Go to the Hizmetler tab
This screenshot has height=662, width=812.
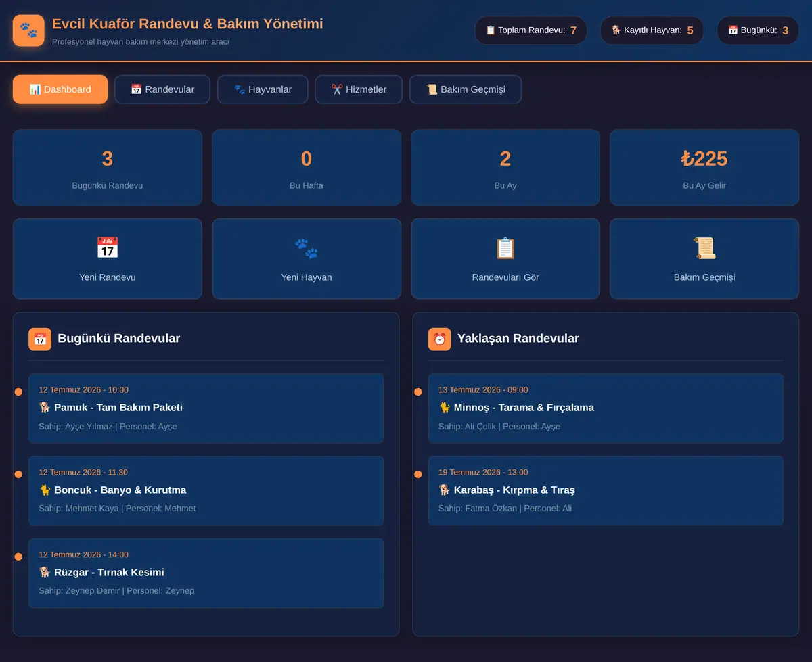tap(359, 89)
